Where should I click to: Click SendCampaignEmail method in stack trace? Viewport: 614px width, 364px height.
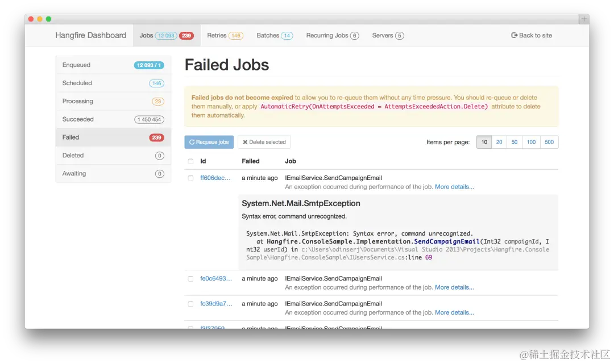click(447, 241)
